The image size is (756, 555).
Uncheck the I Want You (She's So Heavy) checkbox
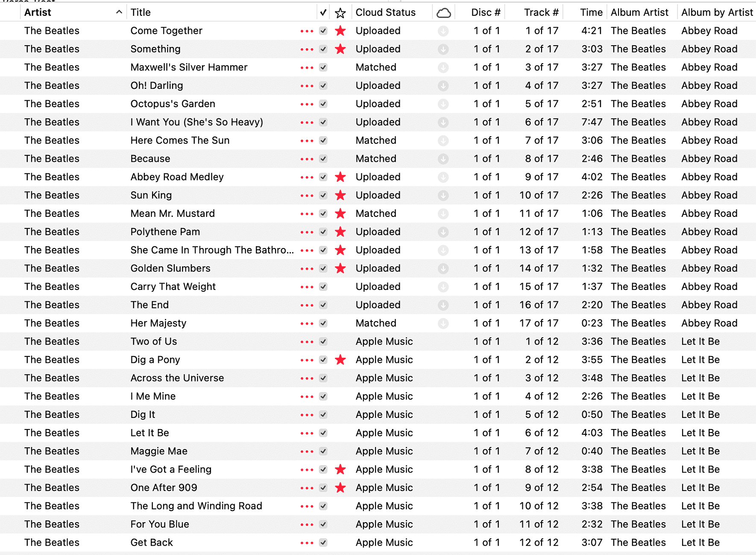[323, 122]
